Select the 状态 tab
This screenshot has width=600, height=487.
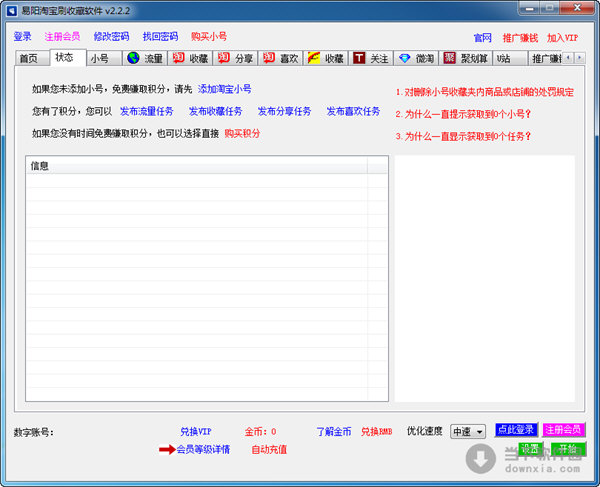tap(68, 58)
